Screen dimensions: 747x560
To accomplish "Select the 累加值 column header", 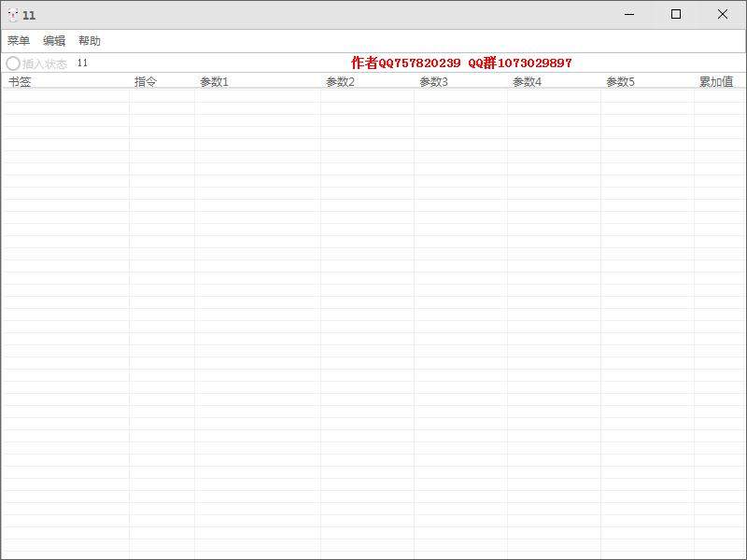I will tap(720, 82).
